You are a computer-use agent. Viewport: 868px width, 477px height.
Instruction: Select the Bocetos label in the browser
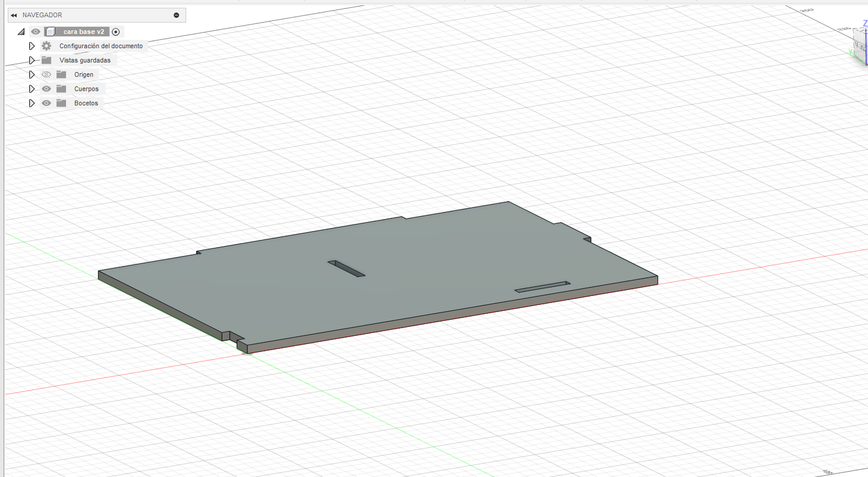(x=86, y=103)
